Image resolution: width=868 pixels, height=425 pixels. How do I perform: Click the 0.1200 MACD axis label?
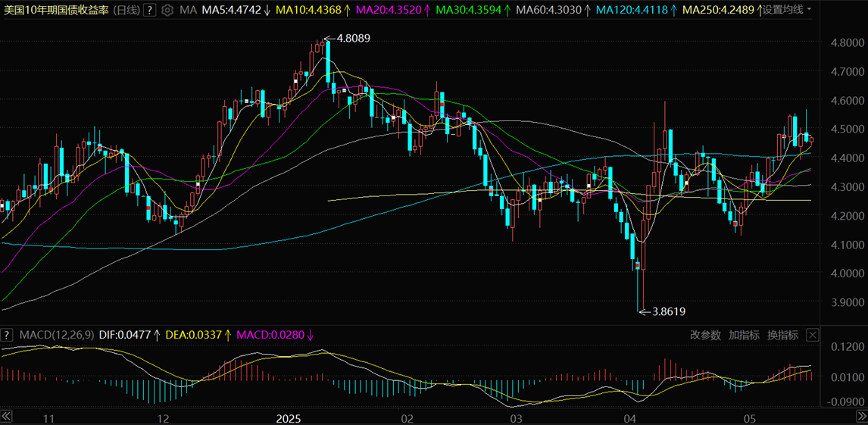846,346
